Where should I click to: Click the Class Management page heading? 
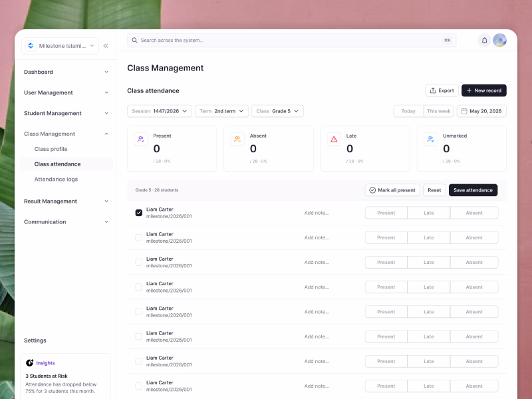click(x=165, y=68)
